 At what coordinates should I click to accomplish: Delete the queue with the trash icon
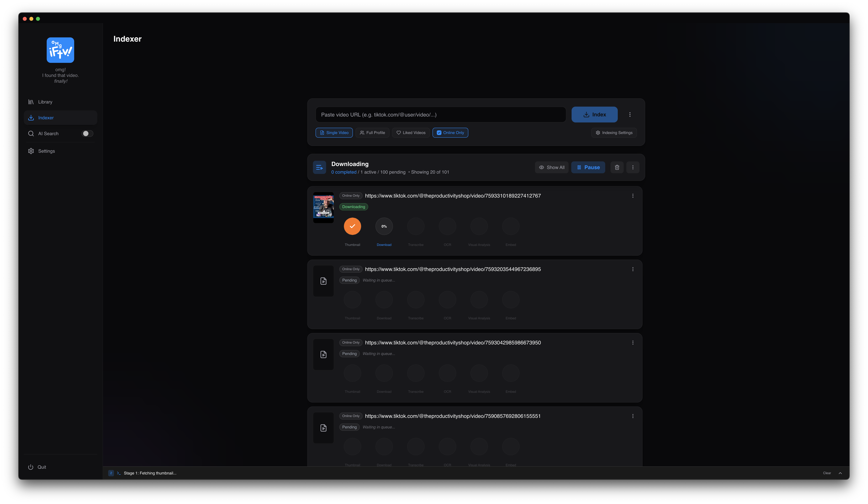click(x=617, y=168)
